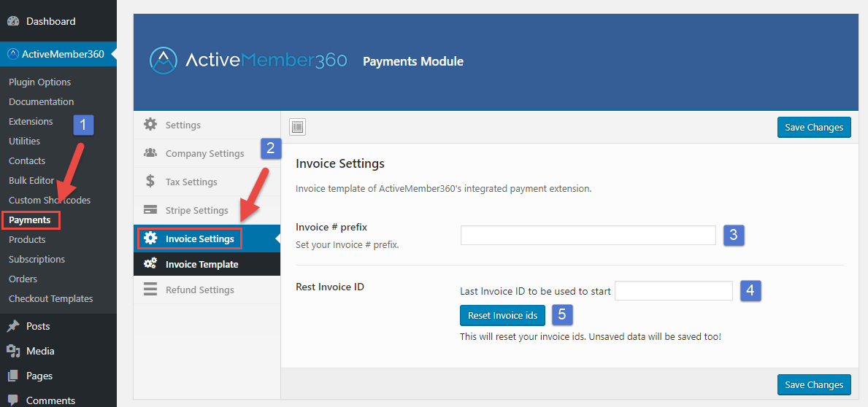Open the ActiveMember360 menu item
Image resolution: width=868 pixels, height=407 pixels.
click(58, 54)
